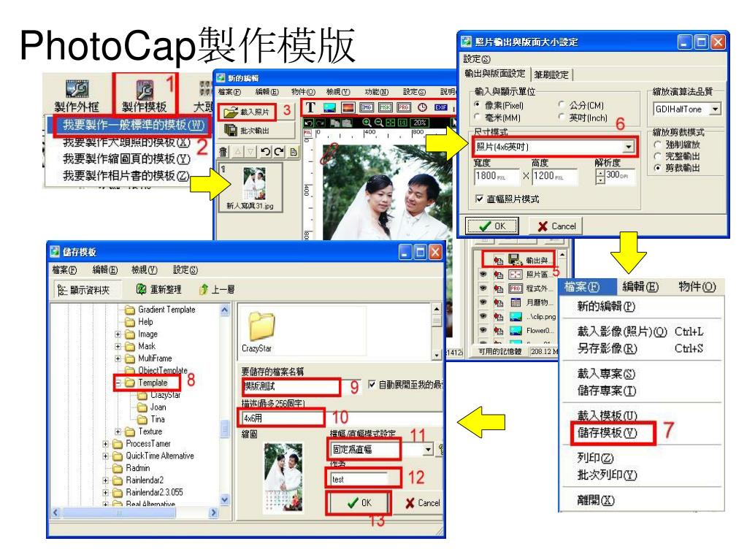Click the 解析度 300 DPI stepper arrows
Image resolution: width=747 pixels, height=560 pixels.
600,177
